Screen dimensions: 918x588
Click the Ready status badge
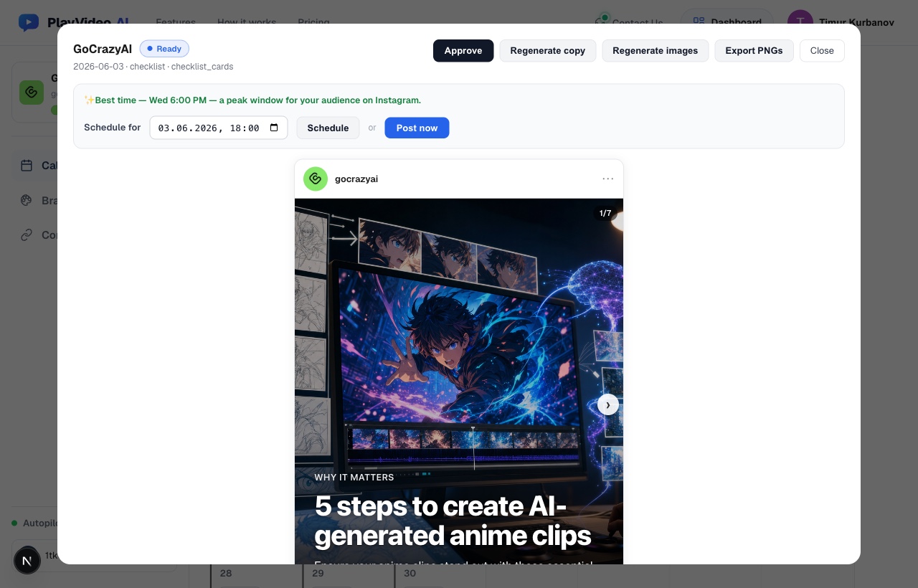(x=164, y=49)
